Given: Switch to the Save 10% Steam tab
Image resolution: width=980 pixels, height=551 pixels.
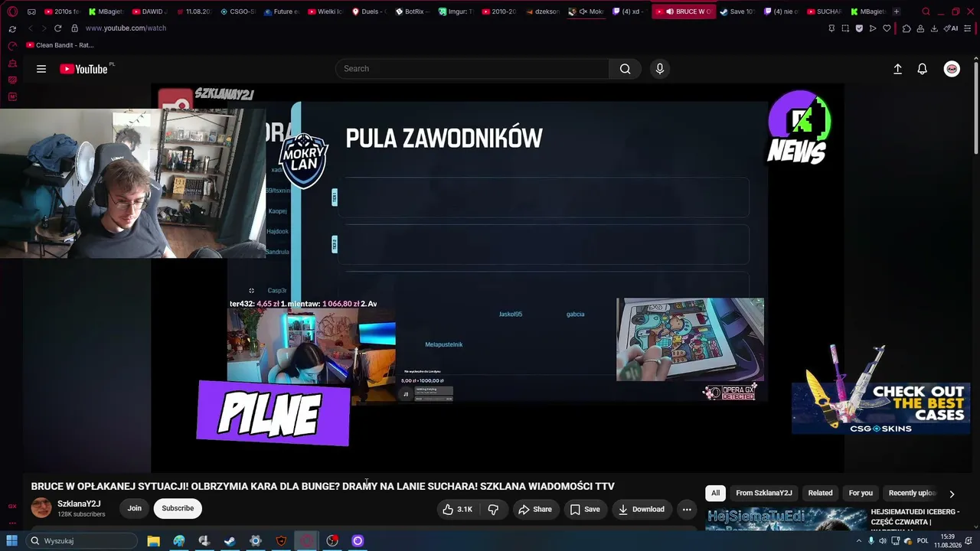Looking at the screenshot, I should tap(739, 11).
